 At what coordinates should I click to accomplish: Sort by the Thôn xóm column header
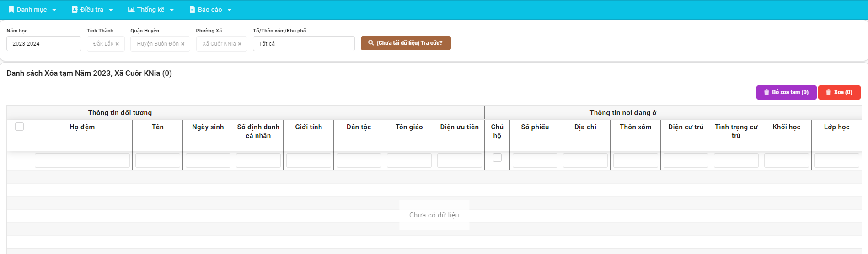[635, 127]
